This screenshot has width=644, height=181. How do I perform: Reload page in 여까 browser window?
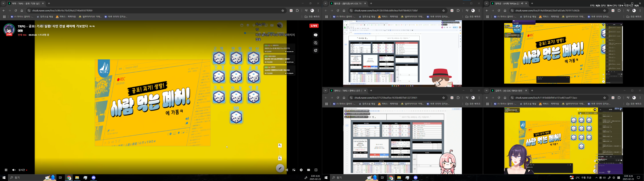[16, 11]
